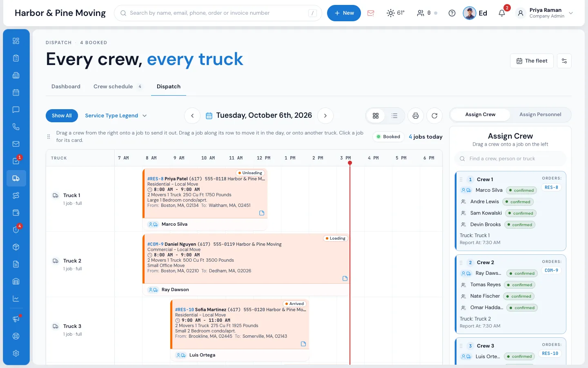
Task: Open the Priya Raman account menu
Action: (545, 13)
